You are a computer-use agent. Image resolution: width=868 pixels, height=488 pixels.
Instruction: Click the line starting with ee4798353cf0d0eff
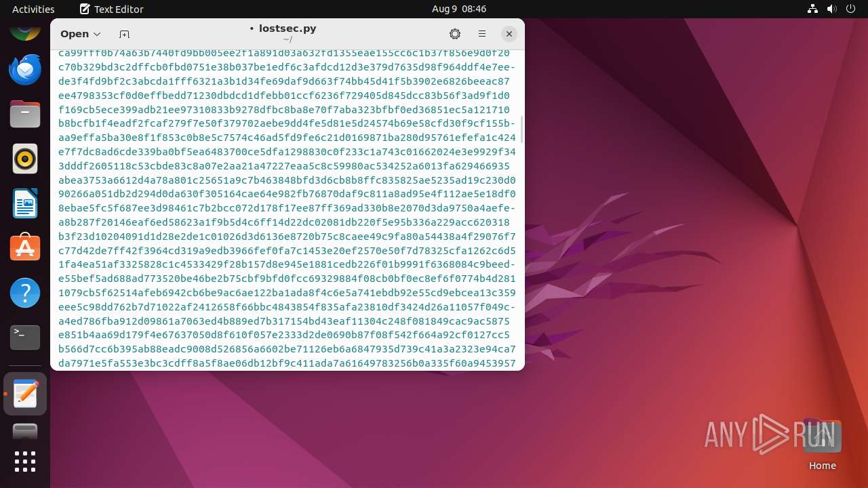click(x=284, y=96)
